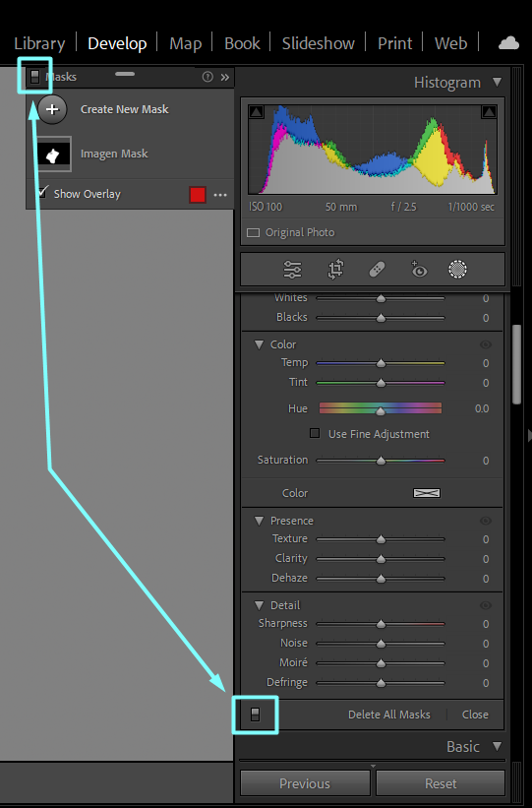Toggle the Masks panel switch at top
Viewport: 532px width, 808px height.
(34, 77)
